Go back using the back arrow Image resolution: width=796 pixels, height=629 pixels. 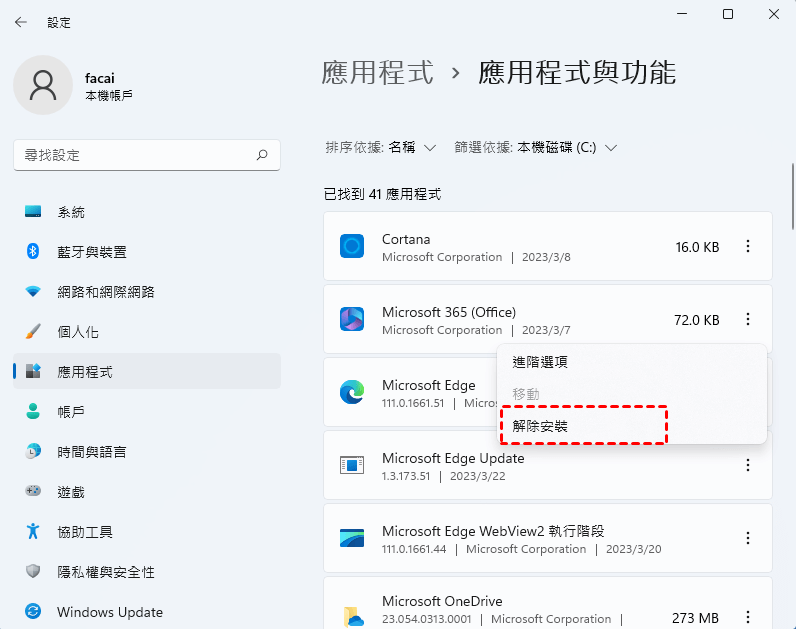point(21,22)
